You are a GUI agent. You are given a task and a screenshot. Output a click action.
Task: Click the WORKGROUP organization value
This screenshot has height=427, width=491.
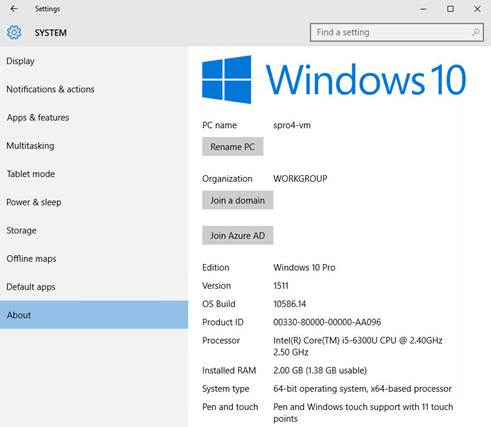(300, 179)
